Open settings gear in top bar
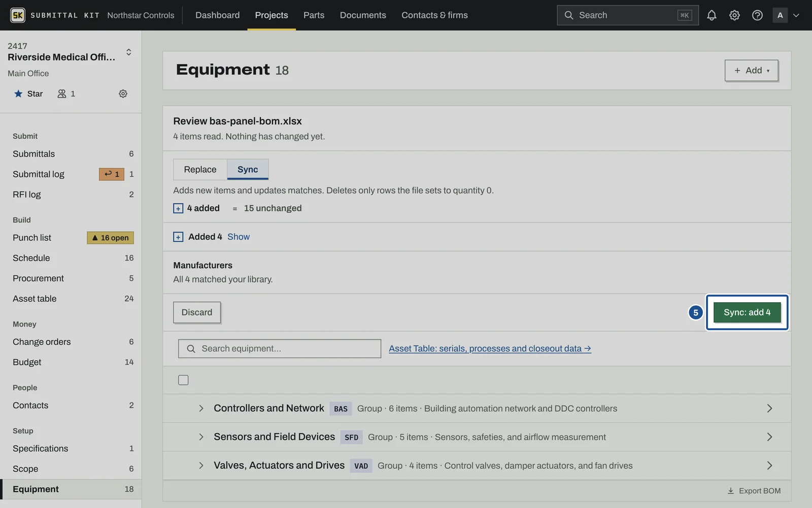812x508 pixels. (x=734, y=15)
